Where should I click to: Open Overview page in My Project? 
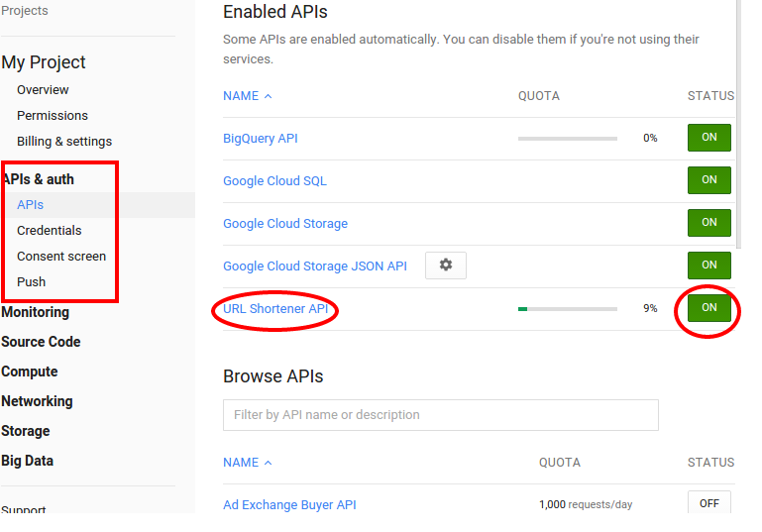coord(43,90)
